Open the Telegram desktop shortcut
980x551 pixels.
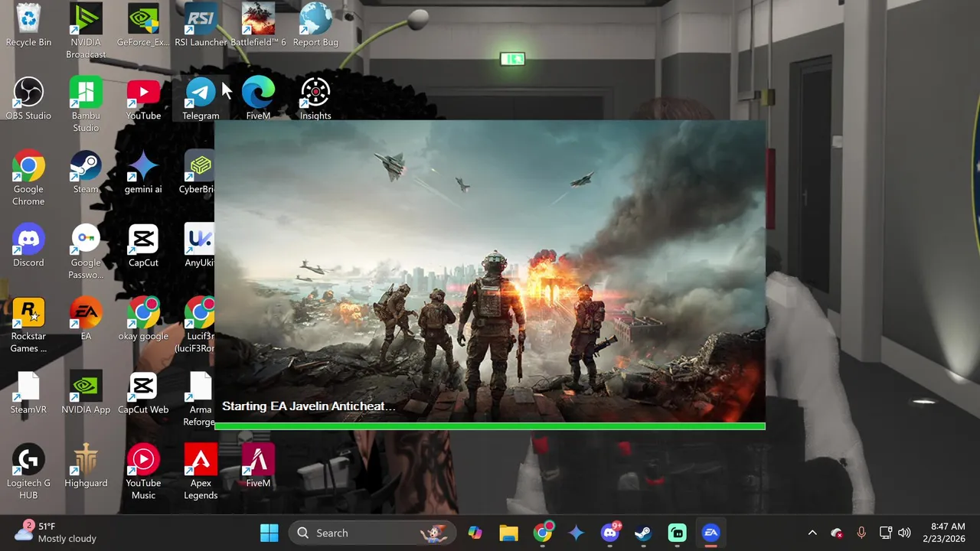click(201, 99)
